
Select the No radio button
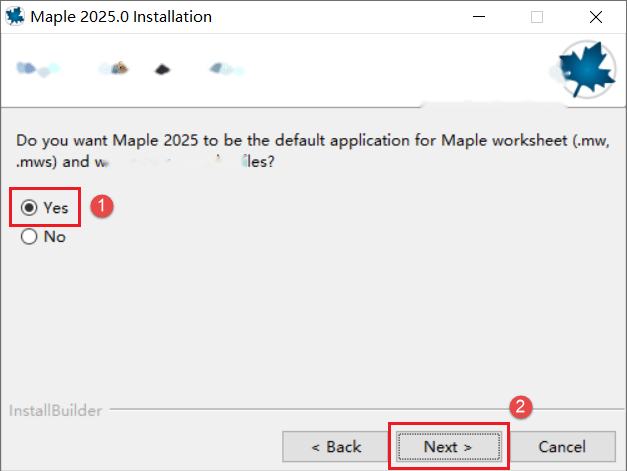click(x=29, y=236)
